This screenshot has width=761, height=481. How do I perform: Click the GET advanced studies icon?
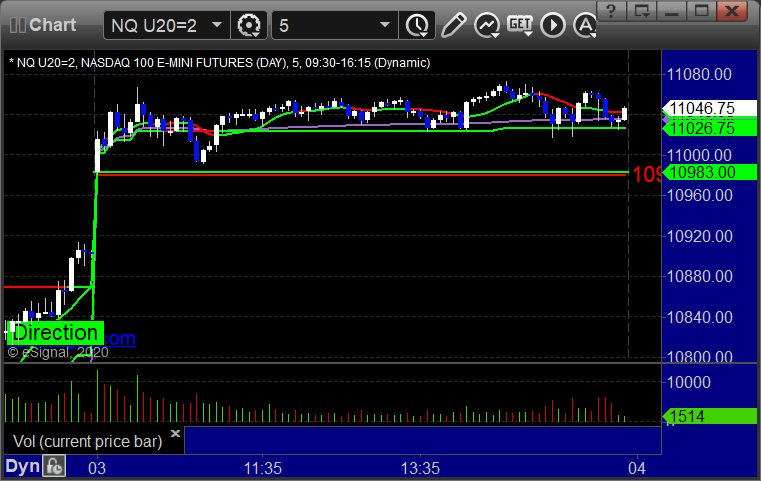(x=520, y=25)
